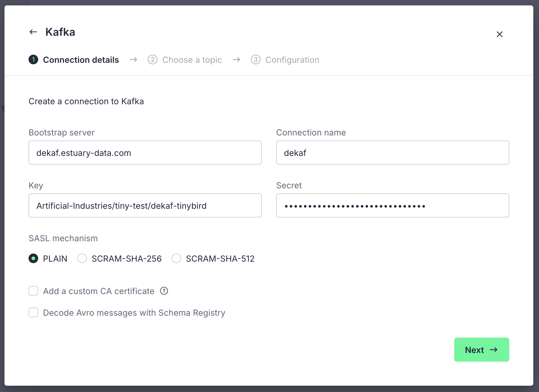Select the SCRAM-SHA-256 SASL mechanism

pos(82,258)
